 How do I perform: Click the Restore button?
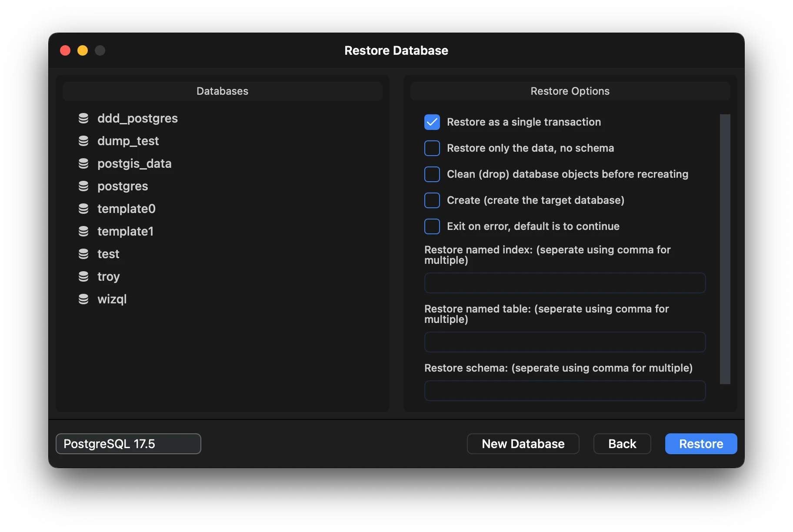(700, 443)
